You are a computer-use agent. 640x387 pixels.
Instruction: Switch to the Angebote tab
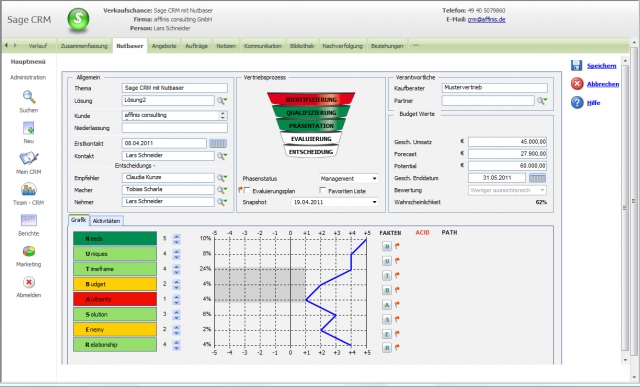(164, 46)
